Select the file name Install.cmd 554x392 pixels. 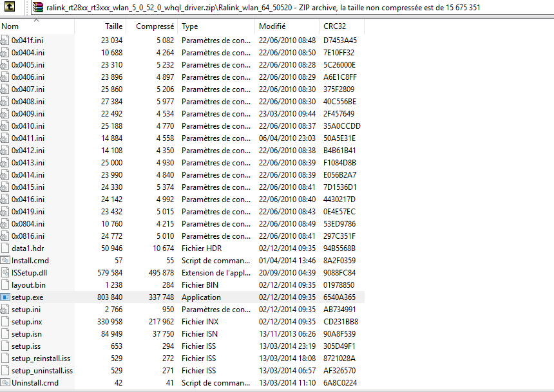(x=30, y=261)
